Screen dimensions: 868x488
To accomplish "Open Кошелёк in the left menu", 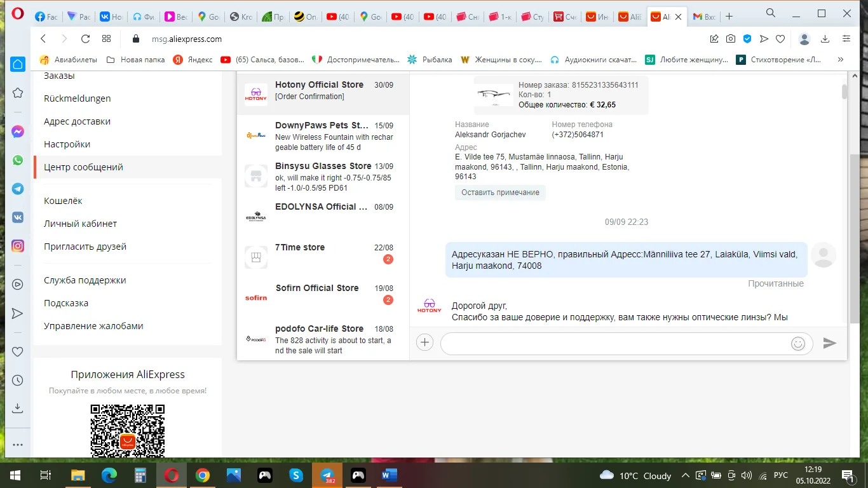I will pyautogui.click(x=64, y=201).
